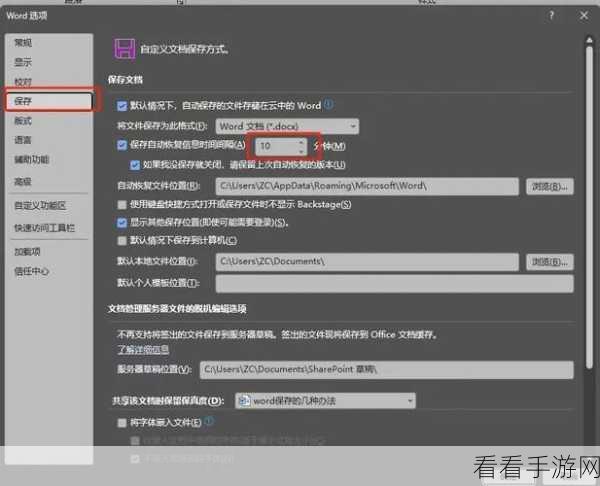Open the 高级 options category
This screenshot has height=486, width=600.
(x=49, y=181)
